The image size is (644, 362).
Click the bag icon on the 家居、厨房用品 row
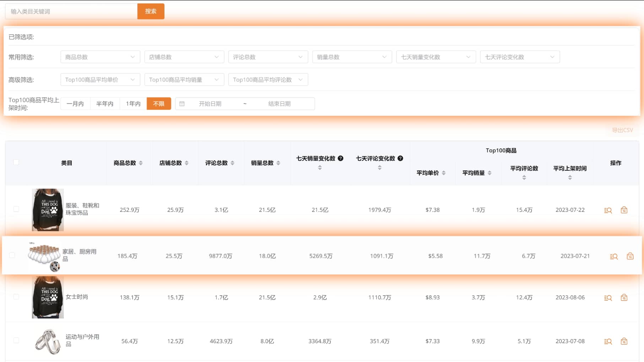629,256
